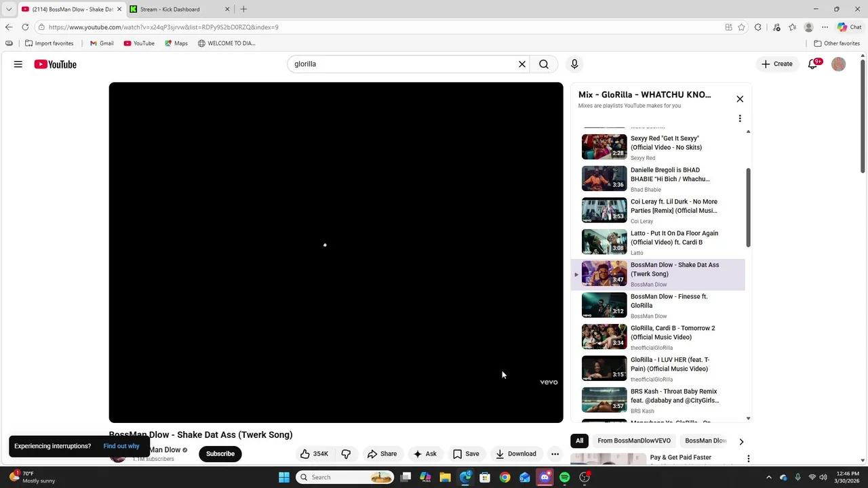The height and width of the screenshot is (488, 868).
Task: Open Import favorites bookmark
Action: [49, 43]
